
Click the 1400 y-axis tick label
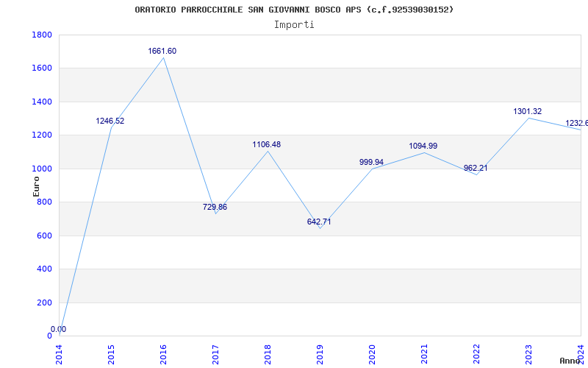42,102
